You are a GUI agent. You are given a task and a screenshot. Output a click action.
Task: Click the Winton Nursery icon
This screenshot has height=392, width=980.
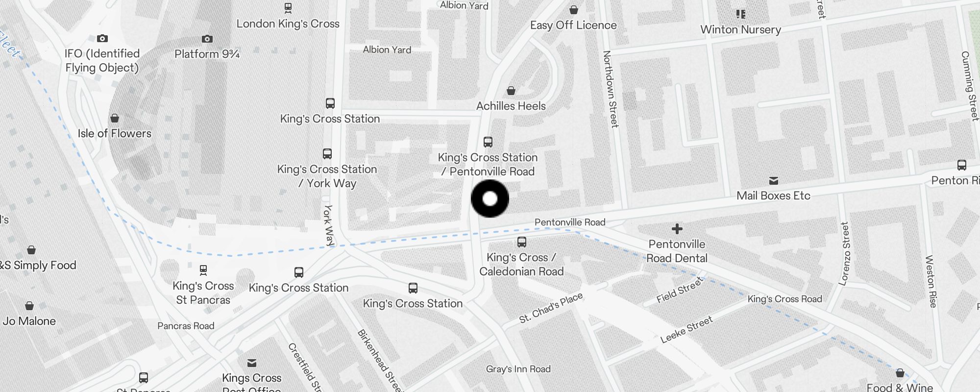741,14
